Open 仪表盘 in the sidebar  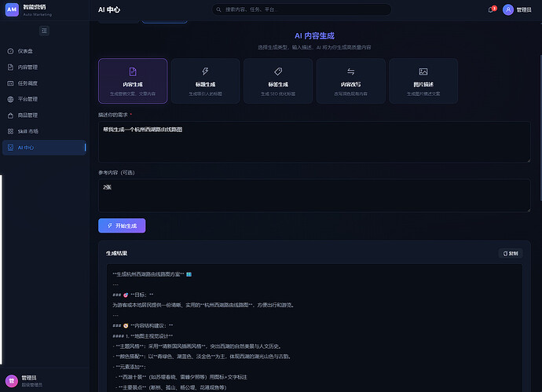click(44, 51)
